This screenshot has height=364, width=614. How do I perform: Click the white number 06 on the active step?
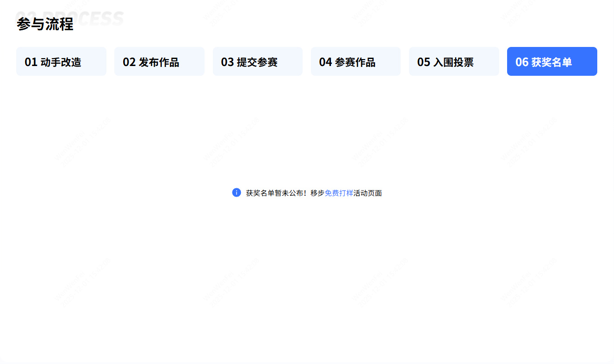522,62
